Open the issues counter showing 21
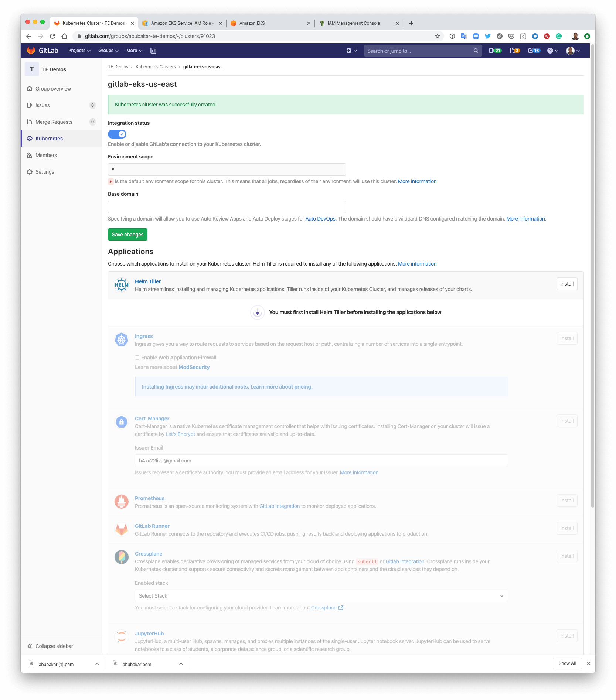Screen dimensions: 616x700 tap(495, 51)
